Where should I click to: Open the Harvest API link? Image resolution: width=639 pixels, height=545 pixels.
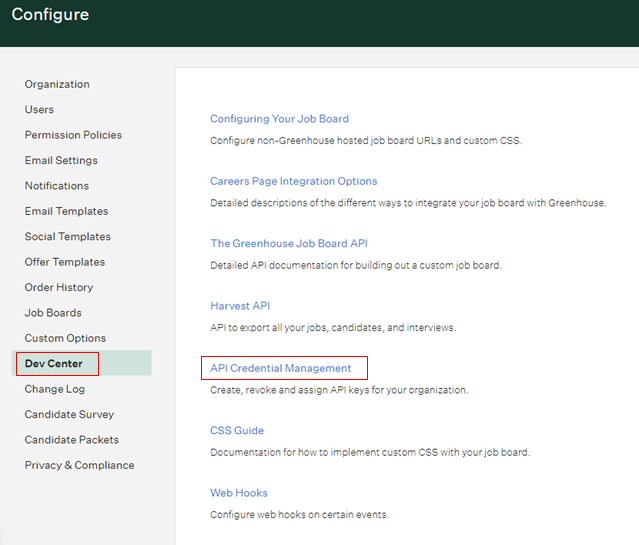point(240,306)
